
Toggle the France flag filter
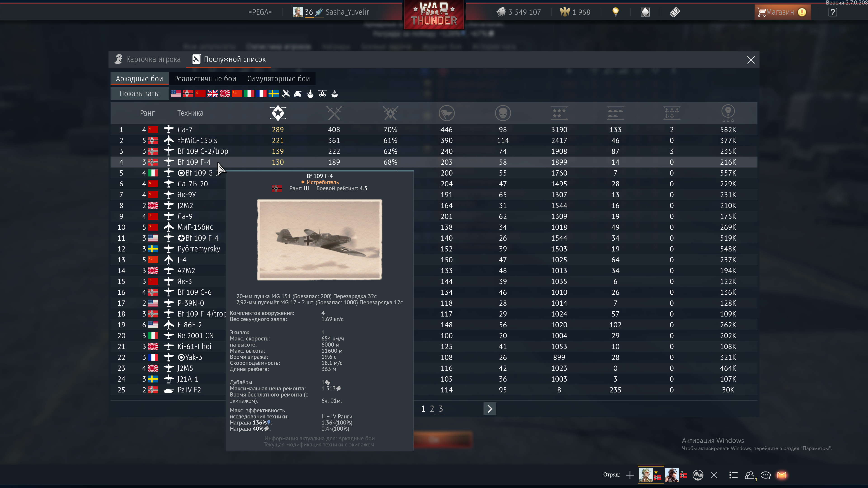tap(261, 94)
